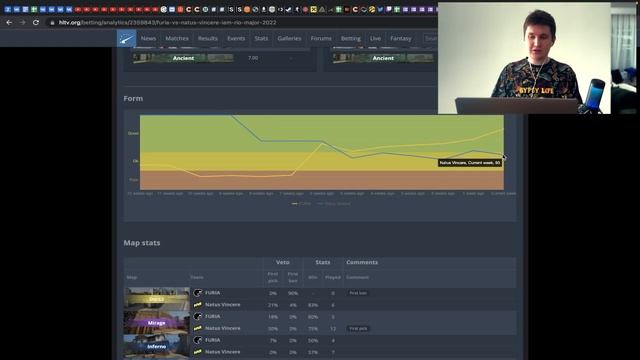The image size is (640, 360).
Task: Open the Betting section
Action: [351, 38]
